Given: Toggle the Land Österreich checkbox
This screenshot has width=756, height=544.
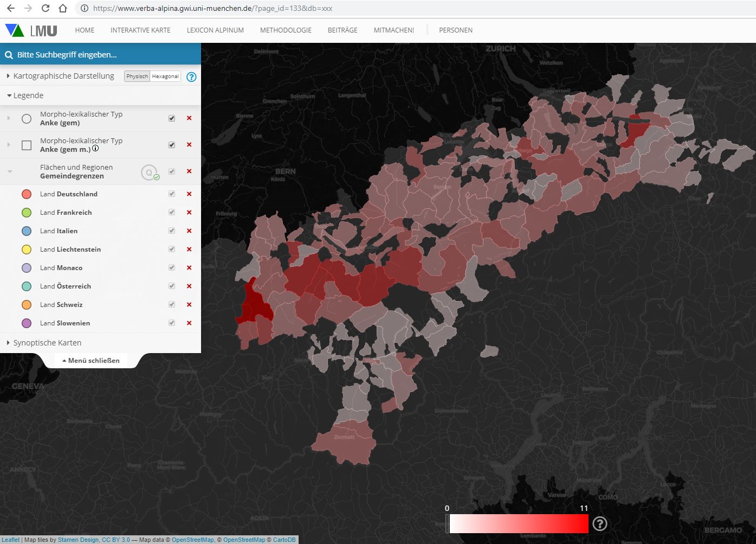Looking at the screenshot, I should click(172, 286).
